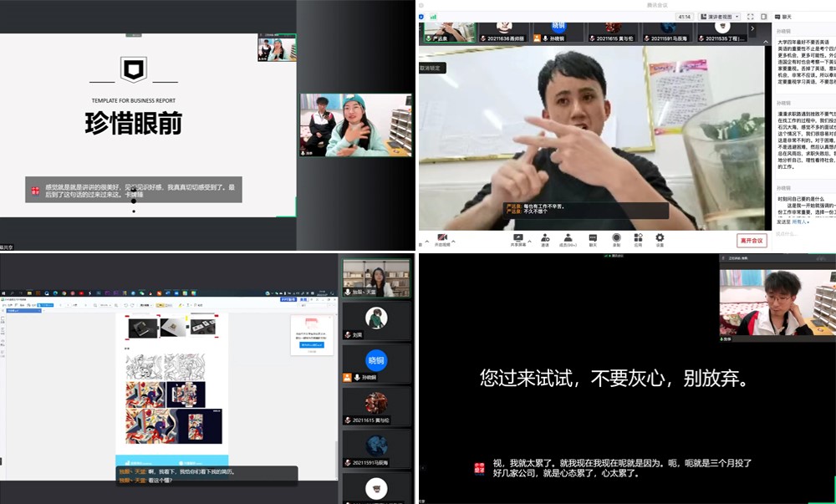Click the chat (聊天) toolbar icon
The image size is (836, 504).
point(592,239)
